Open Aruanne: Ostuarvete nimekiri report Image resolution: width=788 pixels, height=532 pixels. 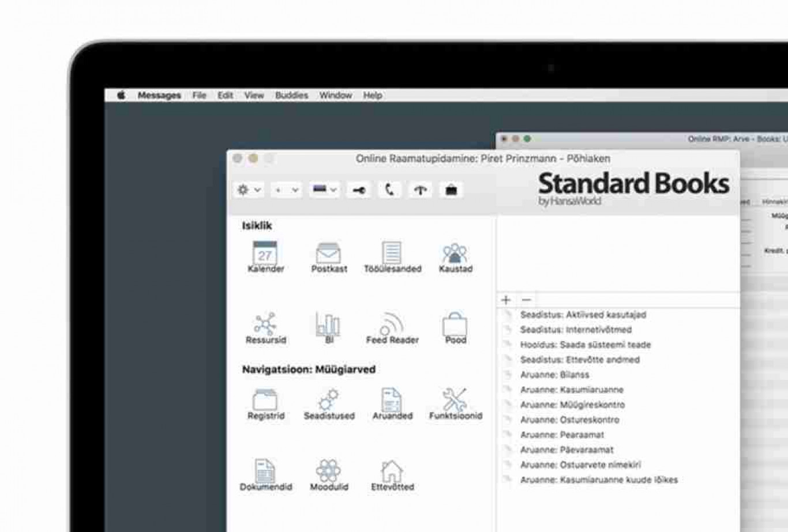pos(580,465)
